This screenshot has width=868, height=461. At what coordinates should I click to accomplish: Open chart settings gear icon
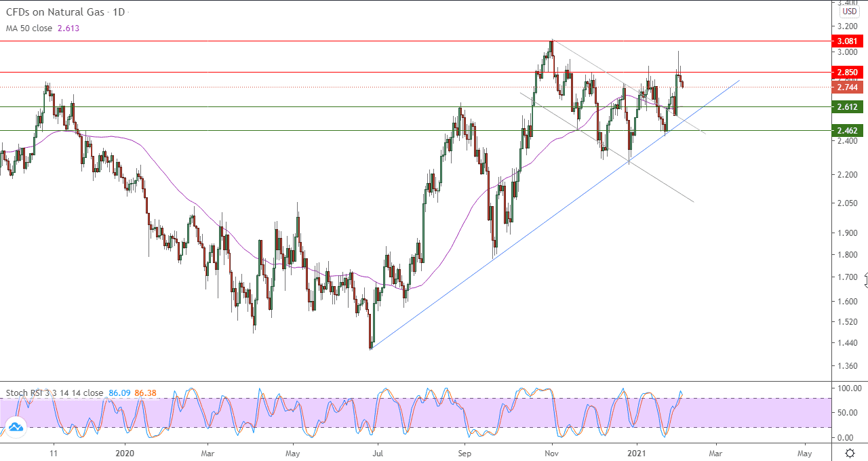pos(850,453)
